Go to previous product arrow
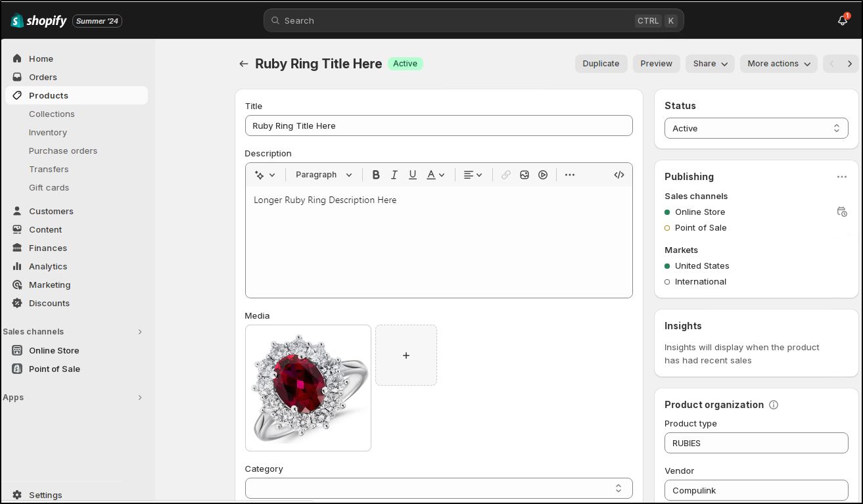Screen dimensions: 863x504 pos(832,64)
